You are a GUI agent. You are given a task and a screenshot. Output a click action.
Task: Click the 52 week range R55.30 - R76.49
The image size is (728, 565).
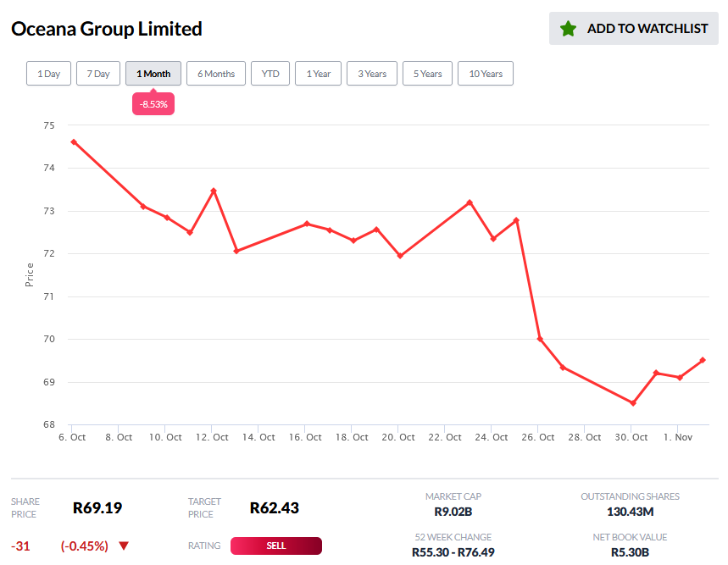pyautogui.click(x=453, y=552)
